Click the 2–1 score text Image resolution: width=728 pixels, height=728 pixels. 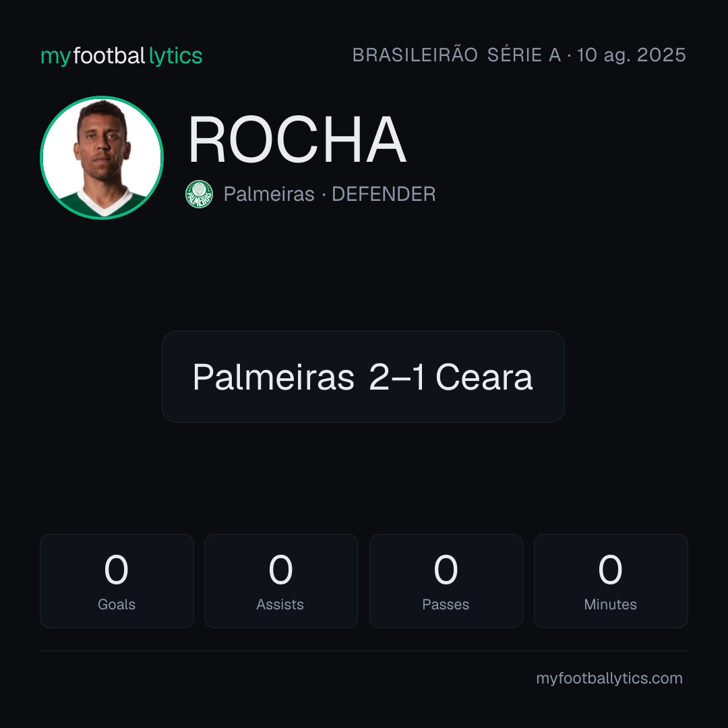(396, 377)
